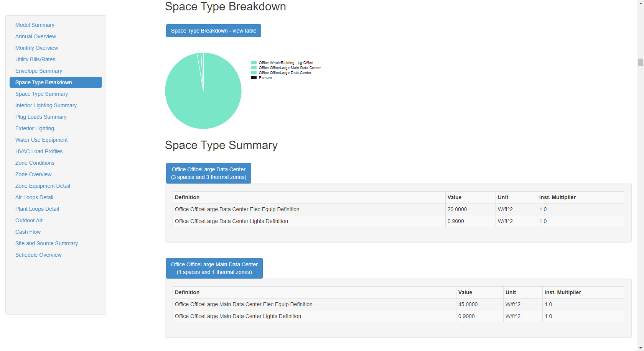Select the Cash Flow section
This screenshot has height=351, width=644.
pos(28,232)
